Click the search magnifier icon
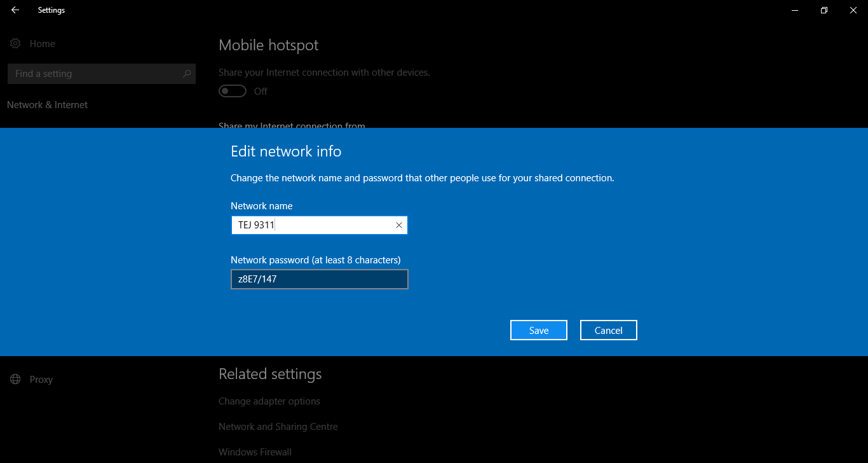The image size is (868, 463). [187, 74]
